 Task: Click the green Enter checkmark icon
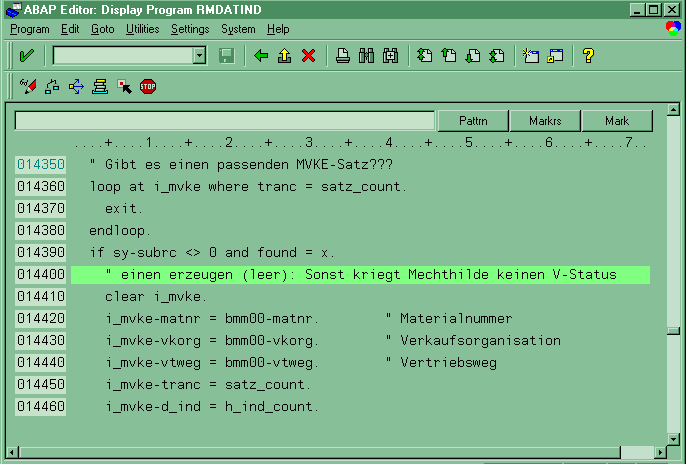tap(27, 56)
